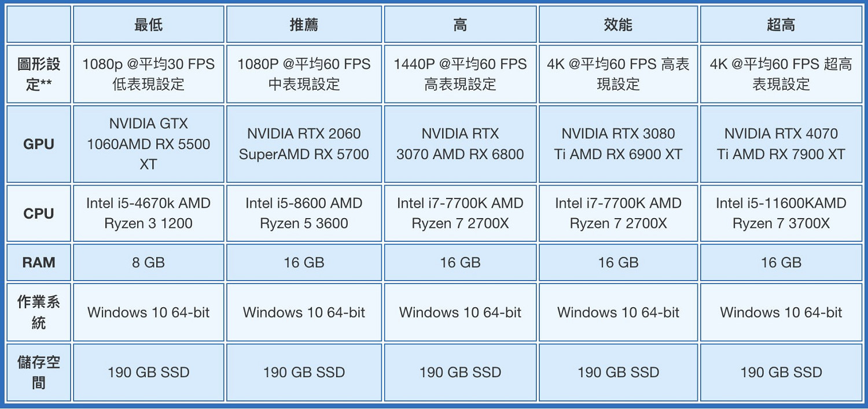The image size is (868, 409).
Task: Click the CPU row label
Action: [x=39, y=213]
